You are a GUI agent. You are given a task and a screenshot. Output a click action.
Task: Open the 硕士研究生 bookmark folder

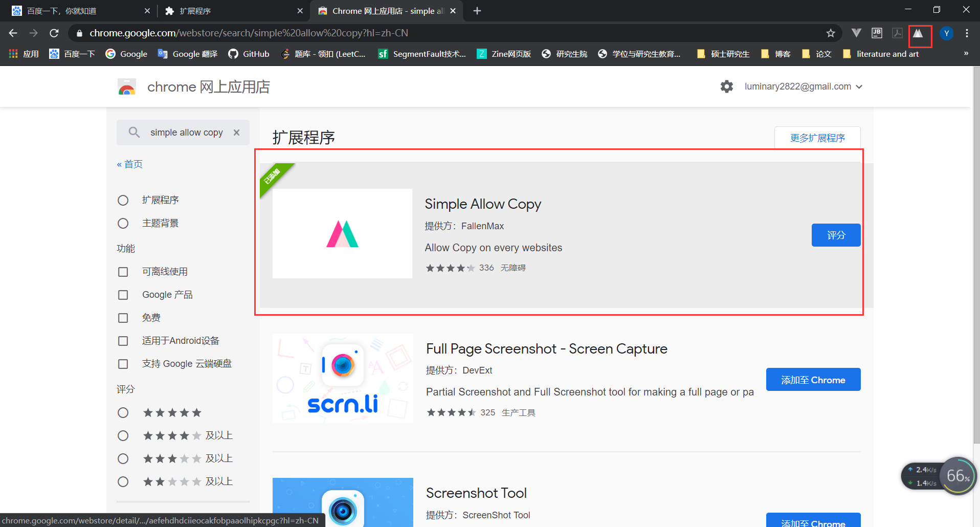pos(723,54)
